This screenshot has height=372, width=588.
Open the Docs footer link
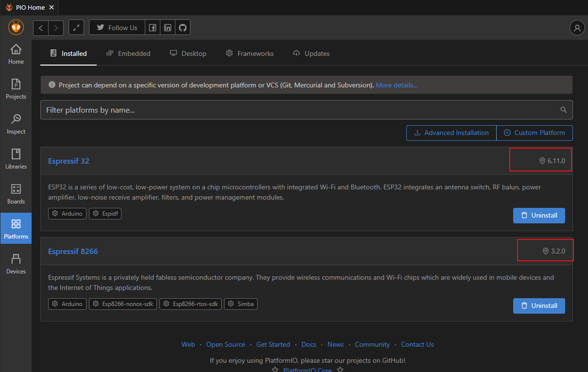pos(309,344)
